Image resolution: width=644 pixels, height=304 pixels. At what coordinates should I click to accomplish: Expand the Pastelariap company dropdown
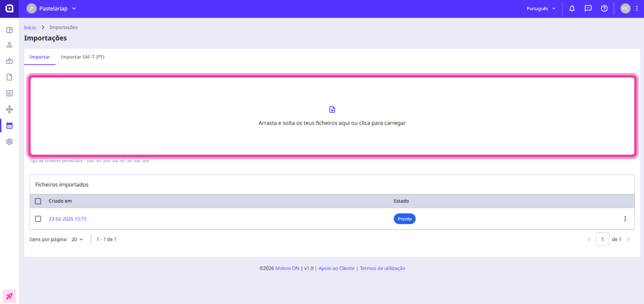point(52,9)
